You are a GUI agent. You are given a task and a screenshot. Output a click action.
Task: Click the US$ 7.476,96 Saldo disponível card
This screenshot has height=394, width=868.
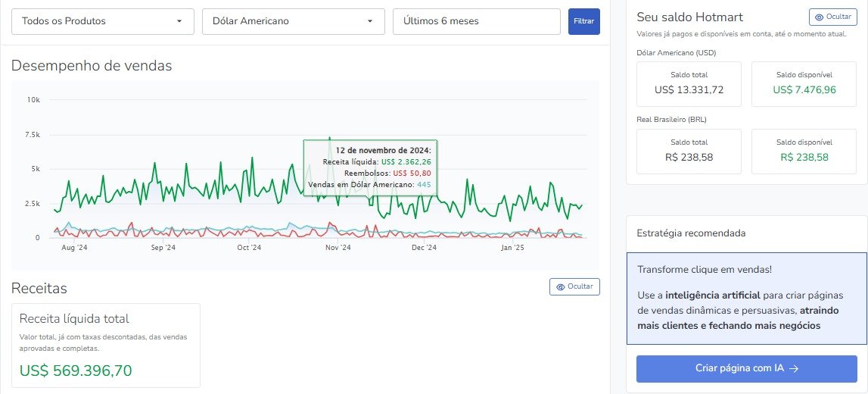804,84
